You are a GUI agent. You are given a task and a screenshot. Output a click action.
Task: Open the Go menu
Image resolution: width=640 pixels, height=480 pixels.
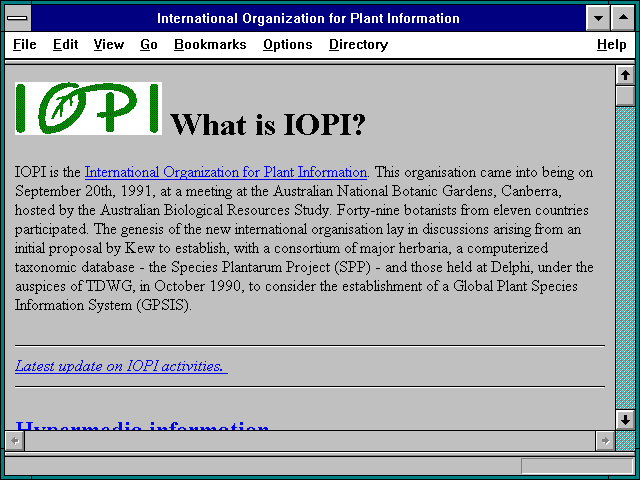149,44
